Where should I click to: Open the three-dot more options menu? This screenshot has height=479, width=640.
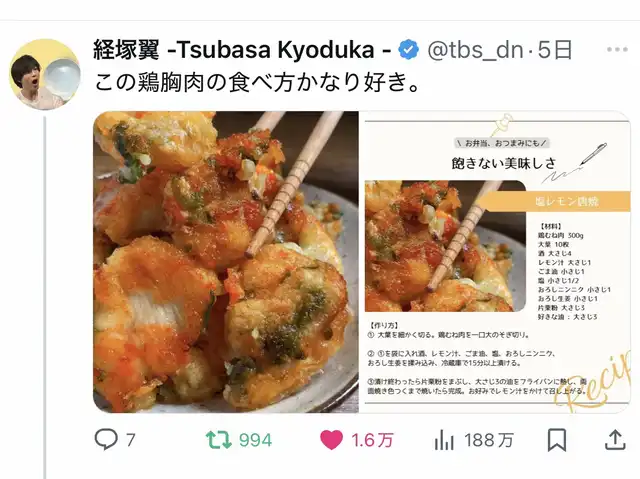(x=617, y=50)
